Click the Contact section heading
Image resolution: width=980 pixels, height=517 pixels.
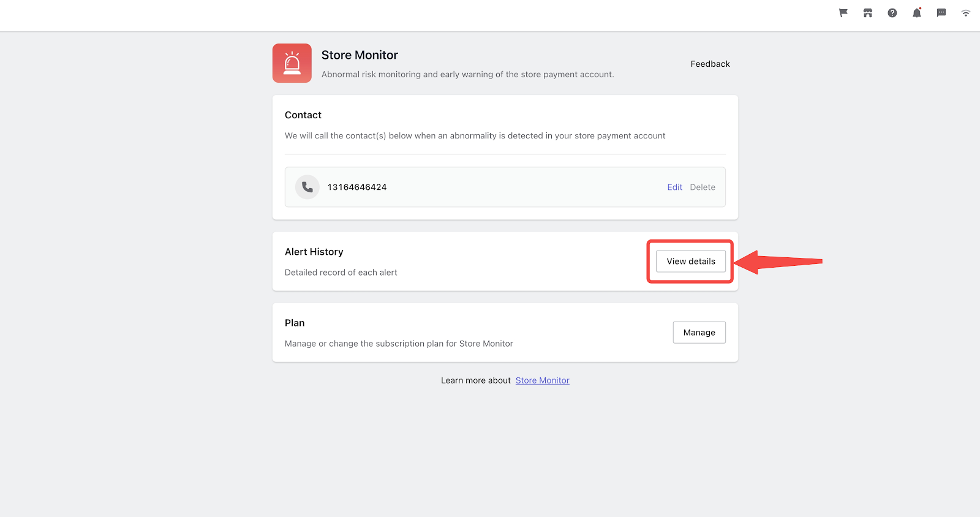[303, 115]
